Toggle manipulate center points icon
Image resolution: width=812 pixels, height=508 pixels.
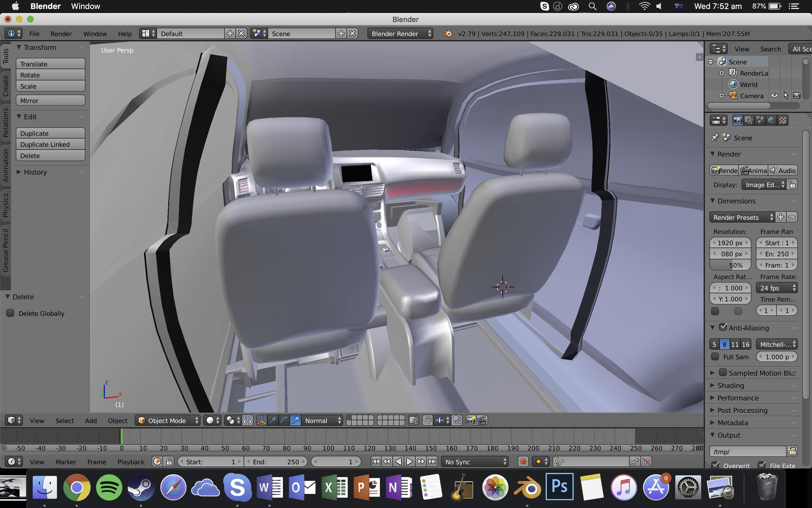coord(248,420)
